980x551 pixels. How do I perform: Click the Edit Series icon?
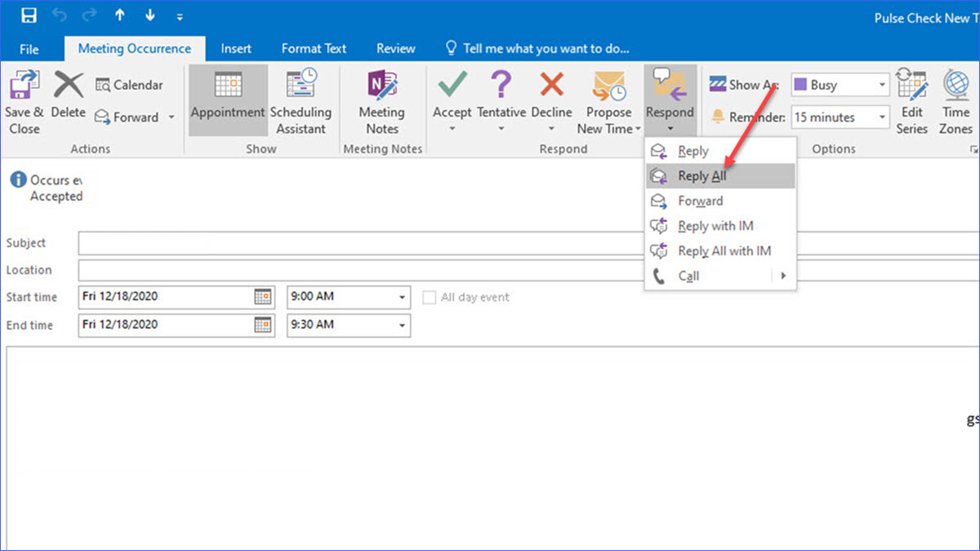click(x=911, y=98)
